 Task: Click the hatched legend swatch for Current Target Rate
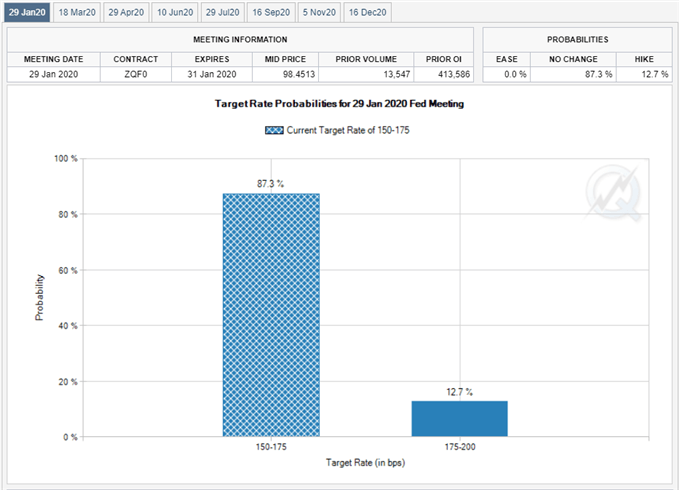coord(274,130)
